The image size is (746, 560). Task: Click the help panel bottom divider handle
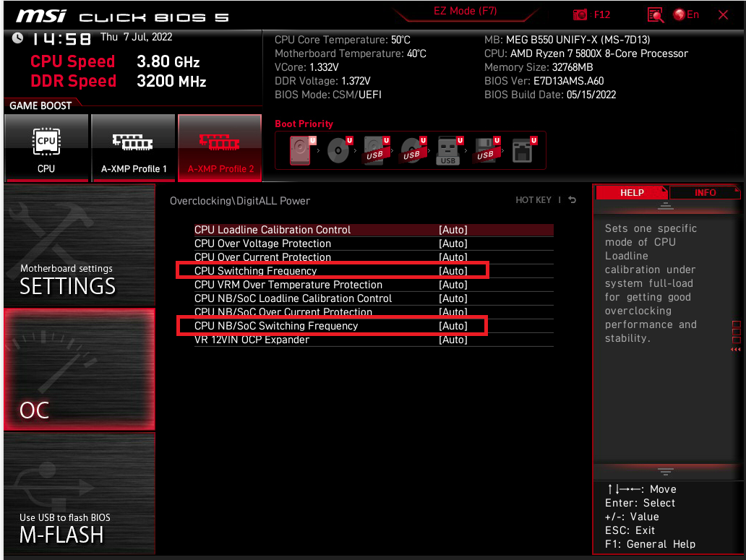(x=665, y=471)
